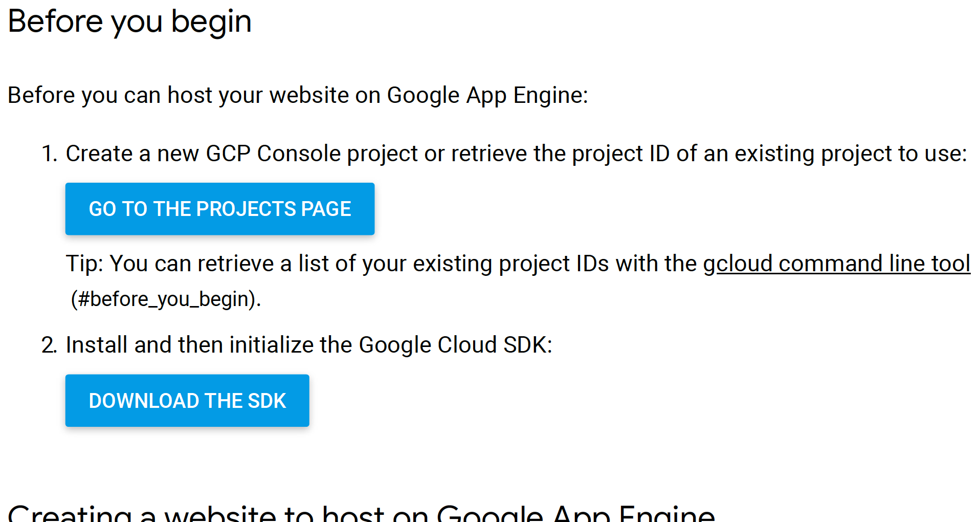The width and height of the screenshot is (980, 522).
Task: Click the 'Before you begin' heading
Action: 129,21
